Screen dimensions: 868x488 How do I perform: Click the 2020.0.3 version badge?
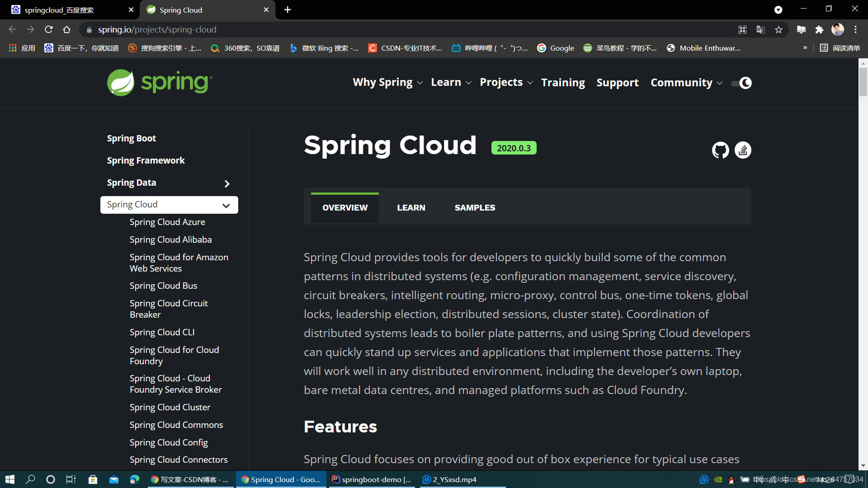point(514,148)
